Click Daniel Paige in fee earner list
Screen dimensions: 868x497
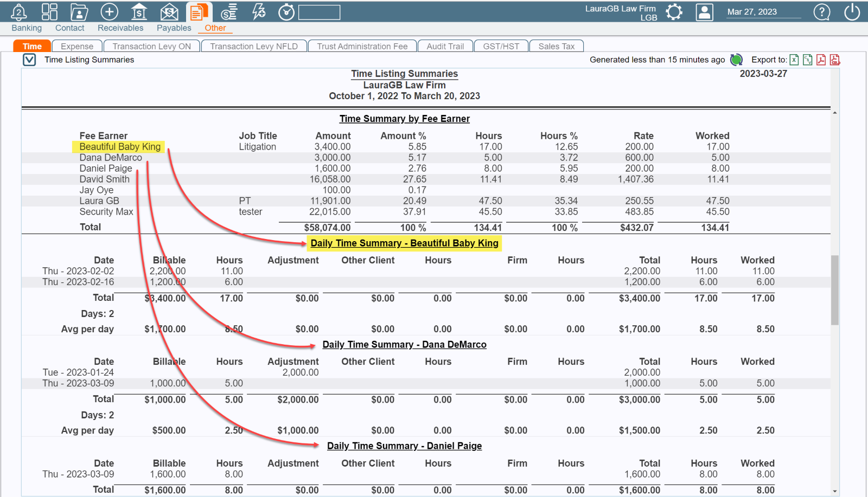click(x=106, y=169)
